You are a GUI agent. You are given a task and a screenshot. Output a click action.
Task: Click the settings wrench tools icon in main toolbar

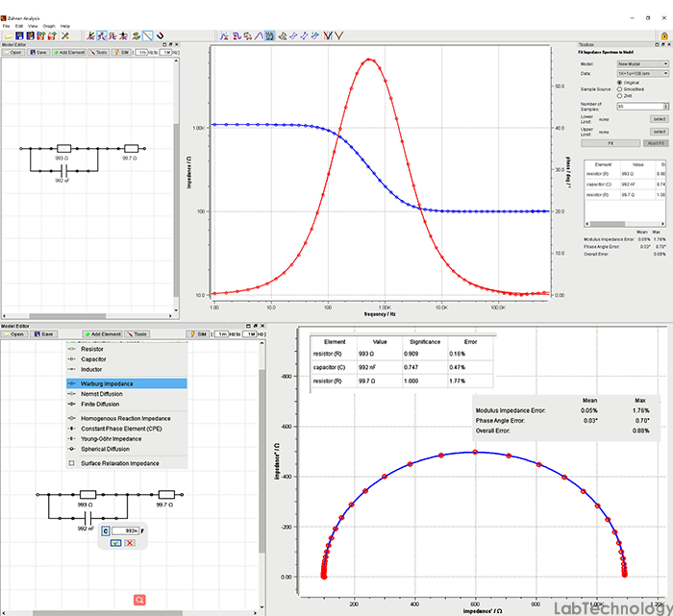(64, 36)
